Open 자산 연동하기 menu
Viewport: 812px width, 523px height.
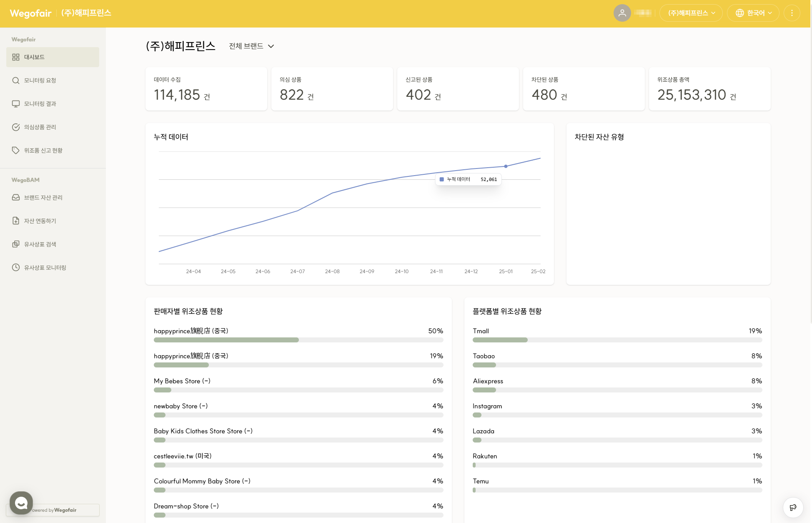53,221
